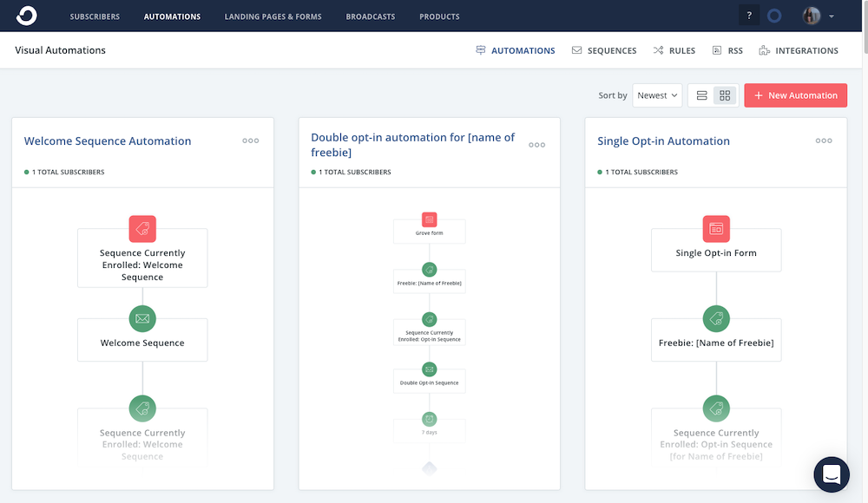This screenshot has height=503, width=868.
Task: Switch to grid view layout
Action: 725,95
